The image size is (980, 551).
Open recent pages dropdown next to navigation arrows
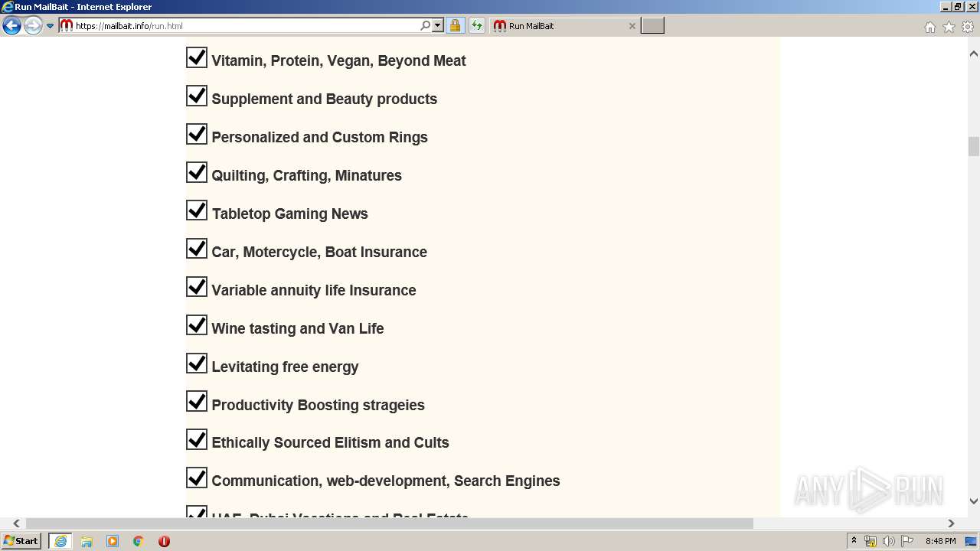(51, 26)
